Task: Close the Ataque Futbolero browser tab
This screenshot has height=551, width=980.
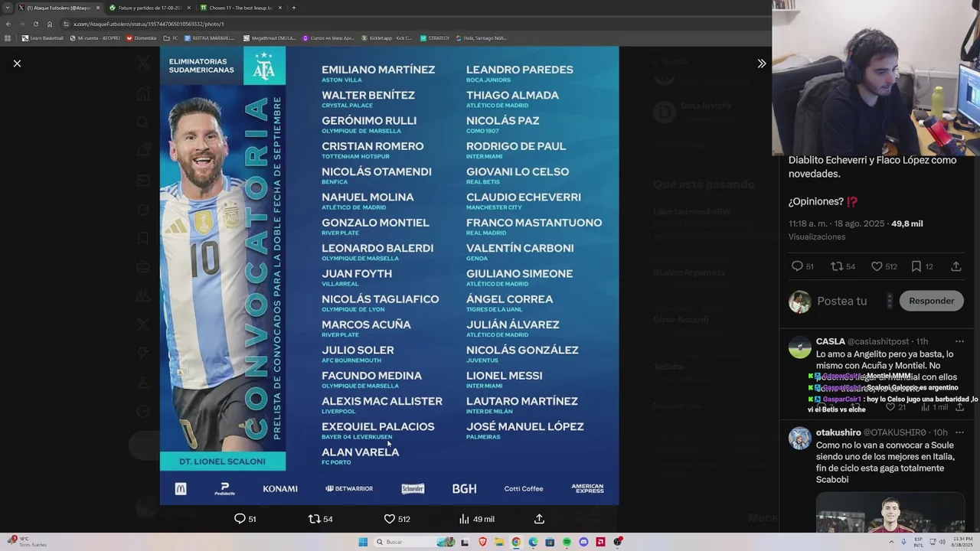Action: pyautogui.click(x=97, y=8)
